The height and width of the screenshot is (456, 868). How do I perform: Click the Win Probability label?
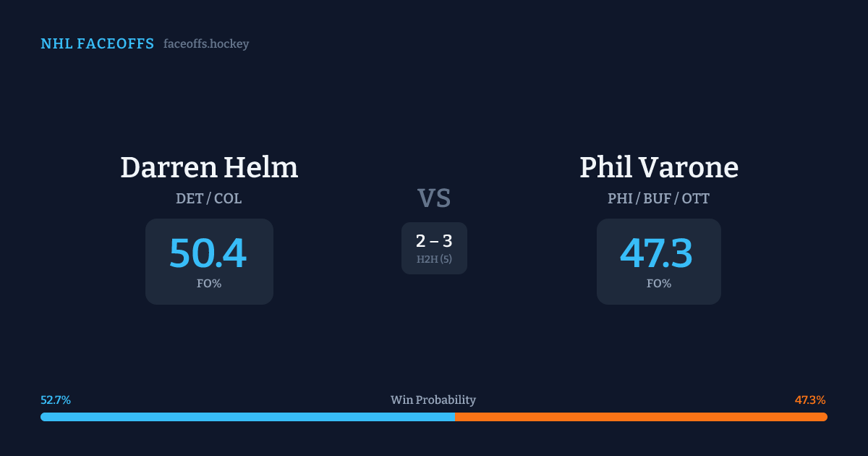coord(433,400)
